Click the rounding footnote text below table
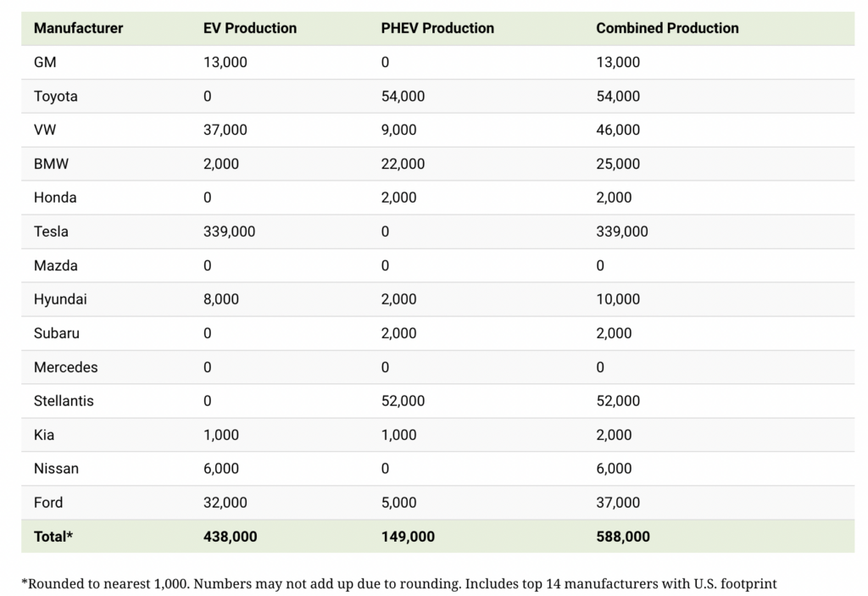Viewport: 868px width, 596px height. (x=398, y=583)
